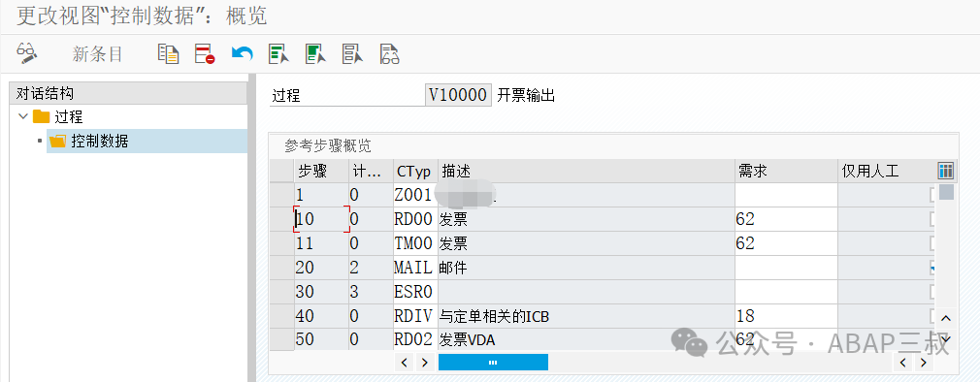Click the deselect all icon

click(352, 53)
